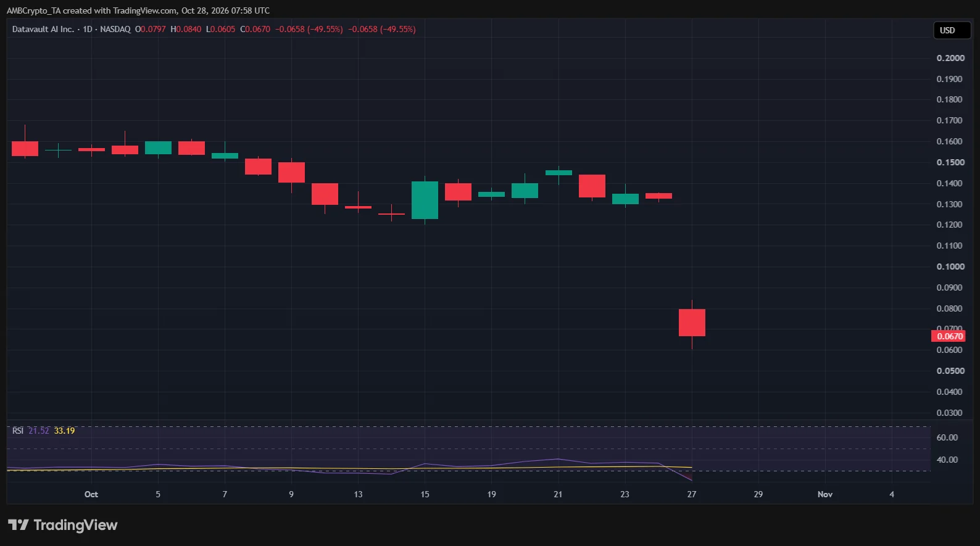Click the RSI value 21.52

pyautogui.click(x=39, y=431)
